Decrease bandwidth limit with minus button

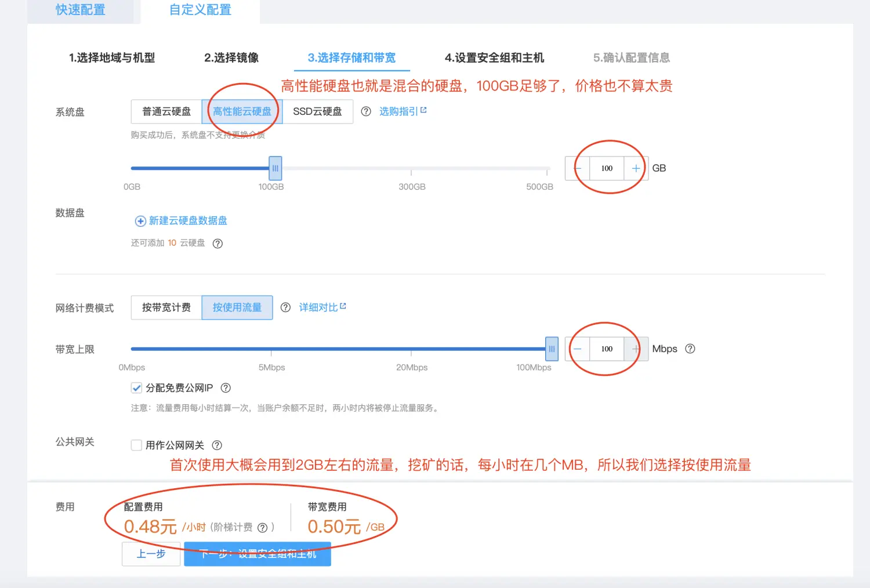[578, 349]
